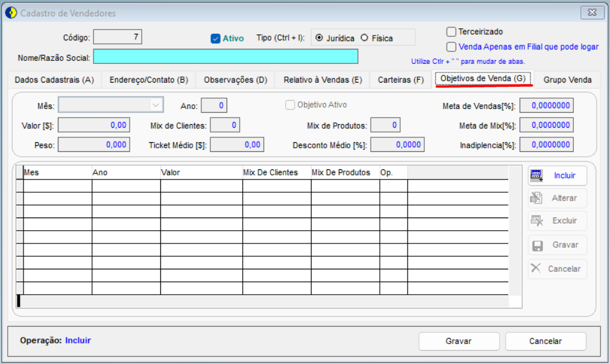Viewport: 610px width, 364px height.
Task: Close the Cadastro de Vendedores window
Action: pos(592,13)
